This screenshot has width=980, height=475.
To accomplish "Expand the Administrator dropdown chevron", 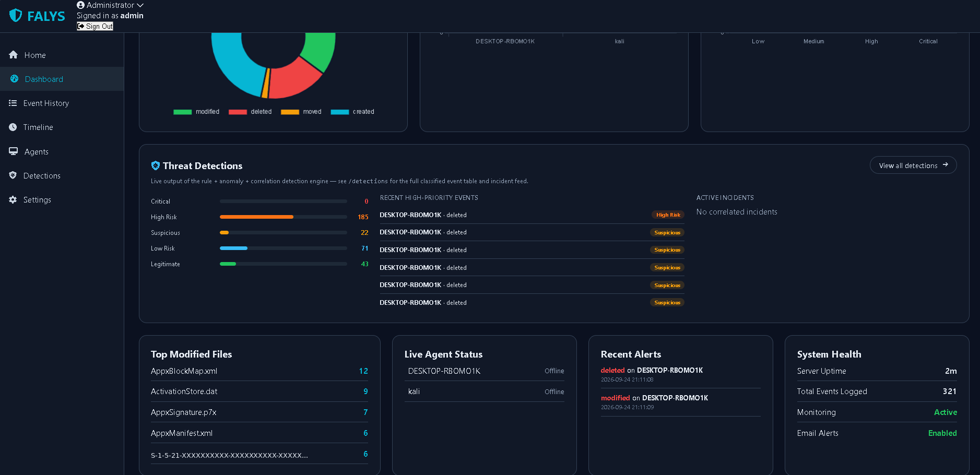I will [140, 5].
